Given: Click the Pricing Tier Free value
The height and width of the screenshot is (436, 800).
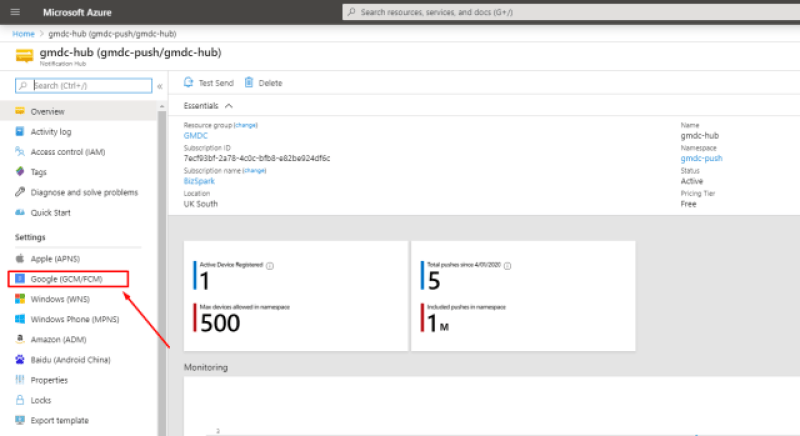Looking at the screenshot, I should click(688, 204).
